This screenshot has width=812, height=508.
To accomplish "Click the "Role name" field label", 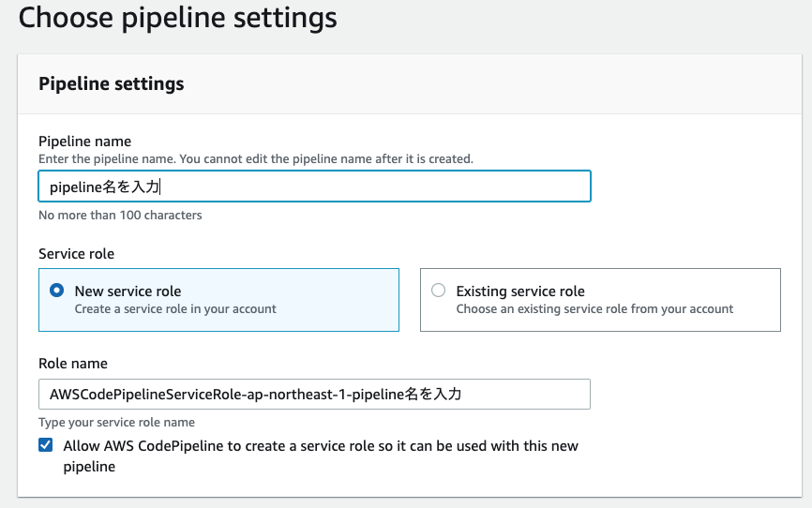I will [73, 363].
